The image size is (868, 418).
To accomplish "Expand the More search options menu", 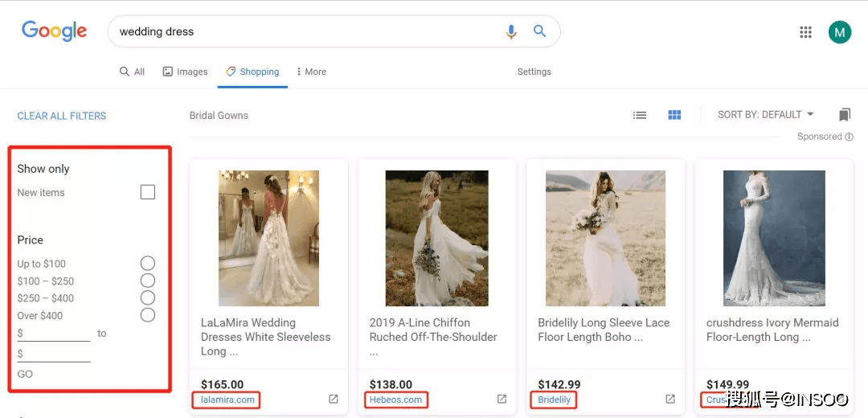I will [x=311, y=72].
